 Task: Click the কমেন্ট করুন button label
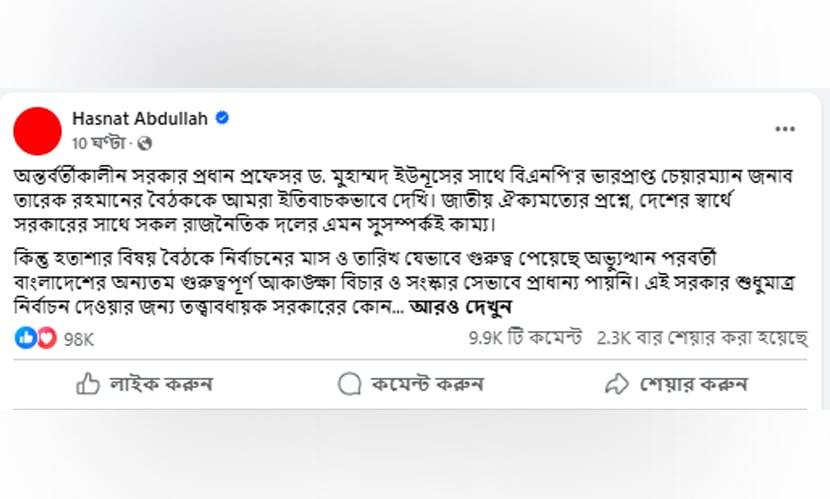427,384
